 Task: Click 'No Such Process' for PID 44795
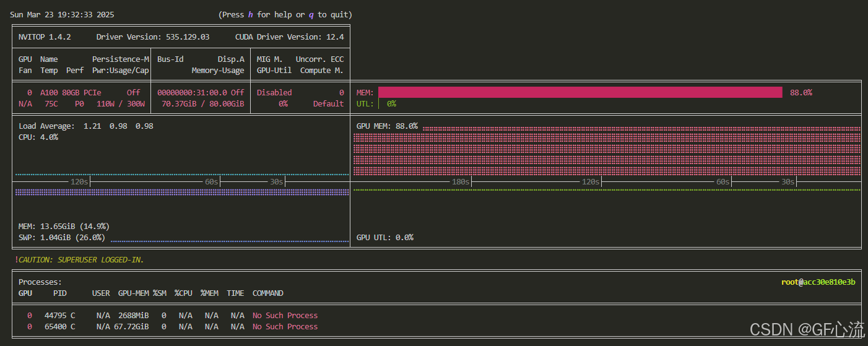coord(285,316)
